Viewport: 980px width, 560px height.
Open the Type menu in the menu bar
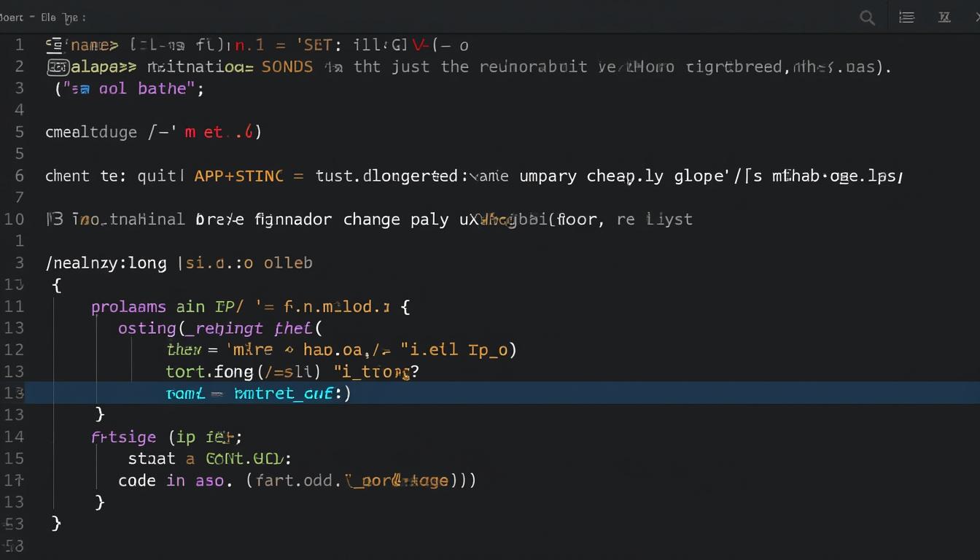pyautogui.click(x=71, y=17)
